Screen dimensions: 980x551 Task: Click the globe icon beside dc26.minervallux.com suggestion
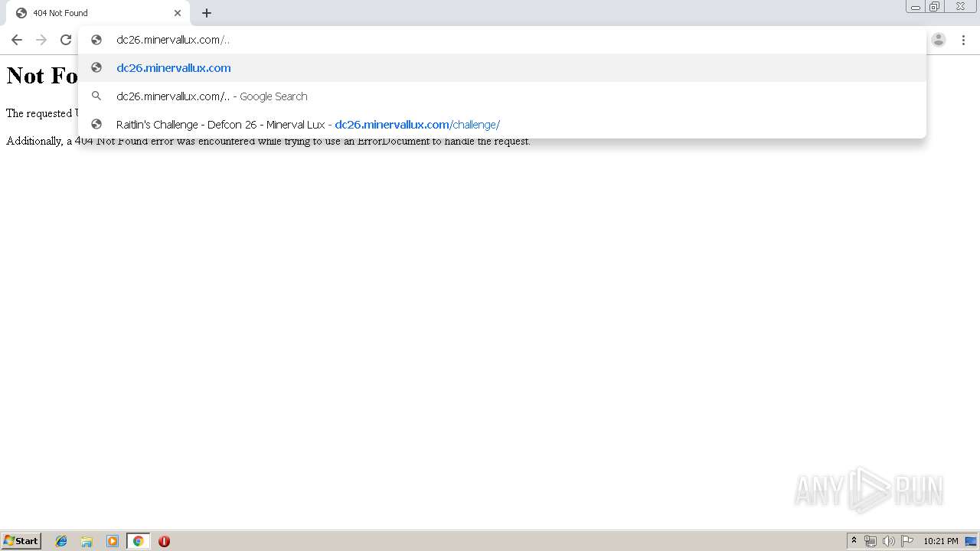pos(96,68)
